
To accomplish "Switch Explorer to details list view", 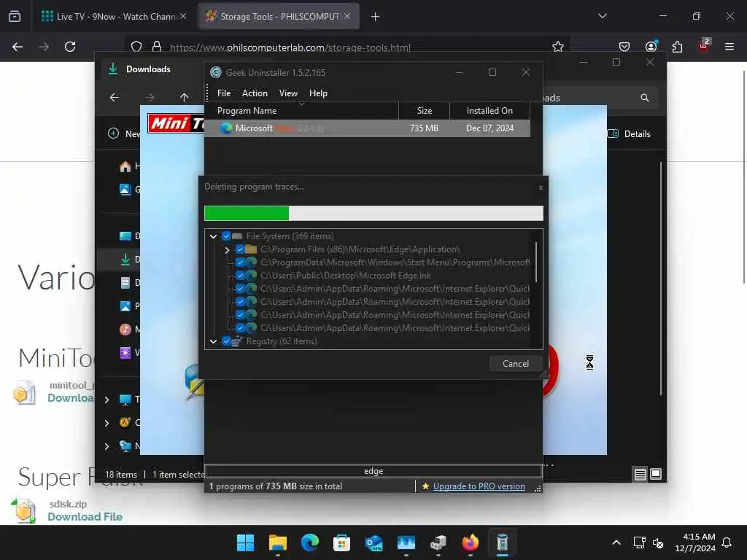I will (640, 474).
